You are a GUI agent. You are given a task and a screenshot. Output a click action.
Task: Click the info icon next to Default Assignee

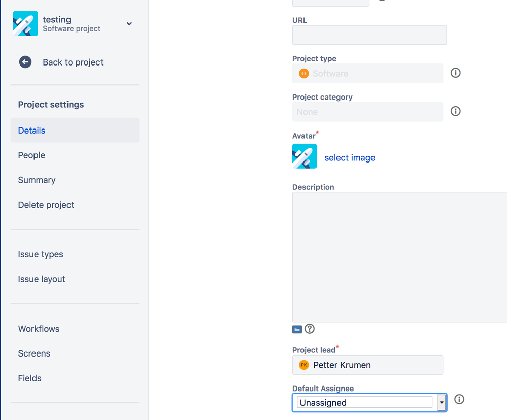[x=459, y=399]
